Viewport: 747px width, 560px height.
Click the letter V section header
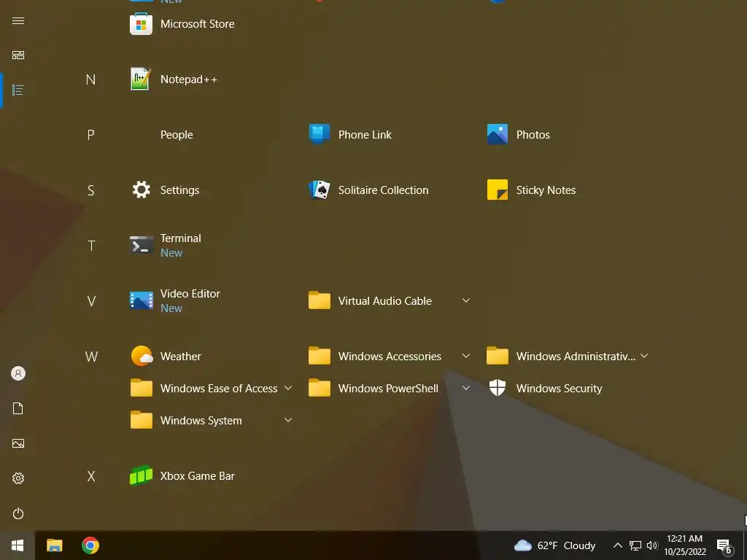[x=91, y=301]
